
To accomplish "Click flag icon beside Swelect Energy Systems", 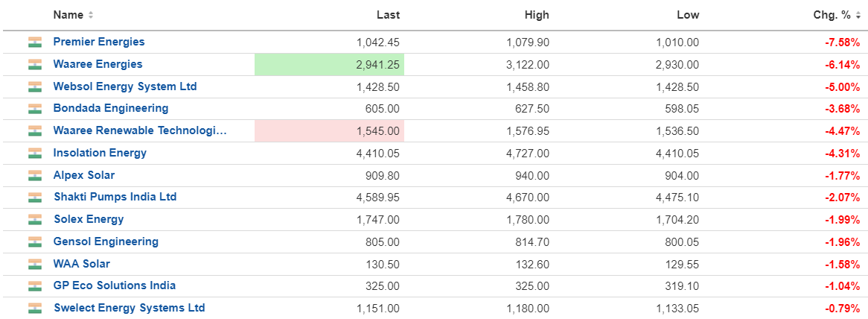I will (35, 308).
